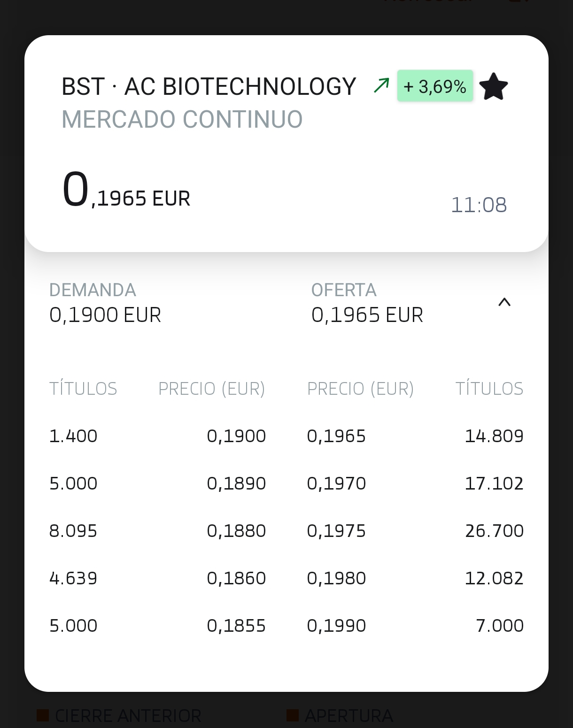Viewport: 573px width, 728px height.
Task: Click the APERTURA legend square
Action: [x=293, y=715]
